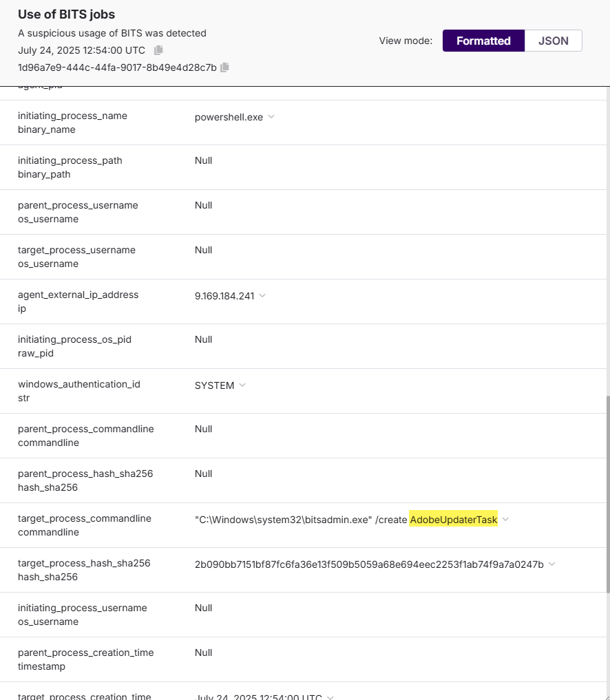
Task: Click the target process SHA256 hash value
Action: click(369, 564)
